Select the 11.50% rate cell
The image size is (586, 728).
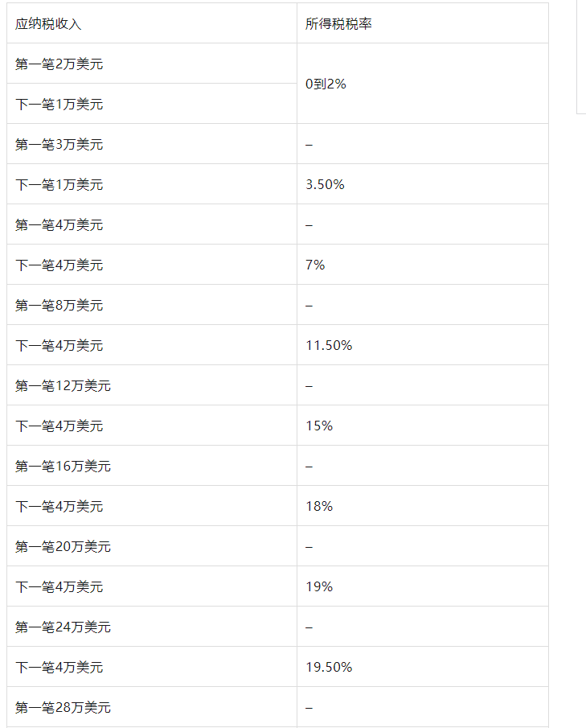(423, 345)
